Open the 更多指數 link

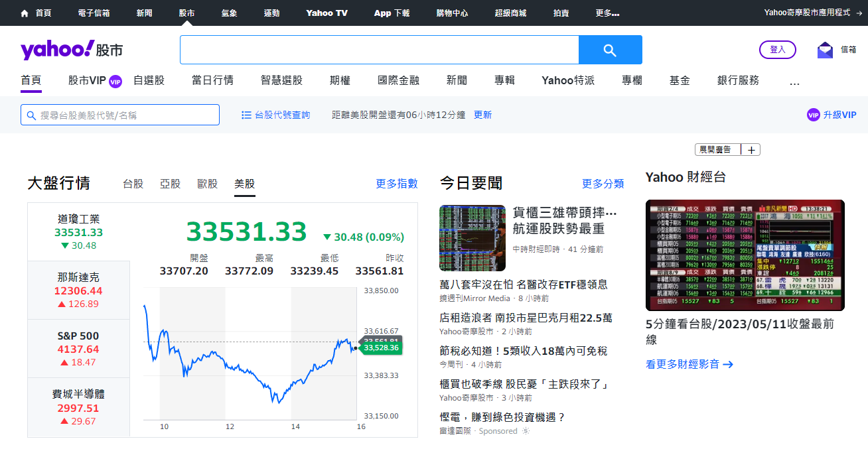(x=397, y=184)
